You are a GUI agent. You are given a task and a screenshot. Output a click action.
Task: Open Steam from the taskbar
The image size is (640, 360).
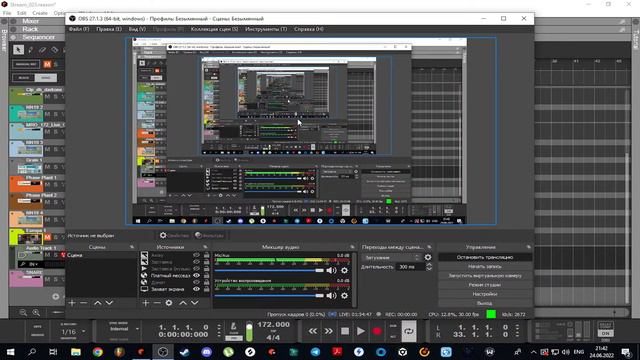(x=184, y=352)
